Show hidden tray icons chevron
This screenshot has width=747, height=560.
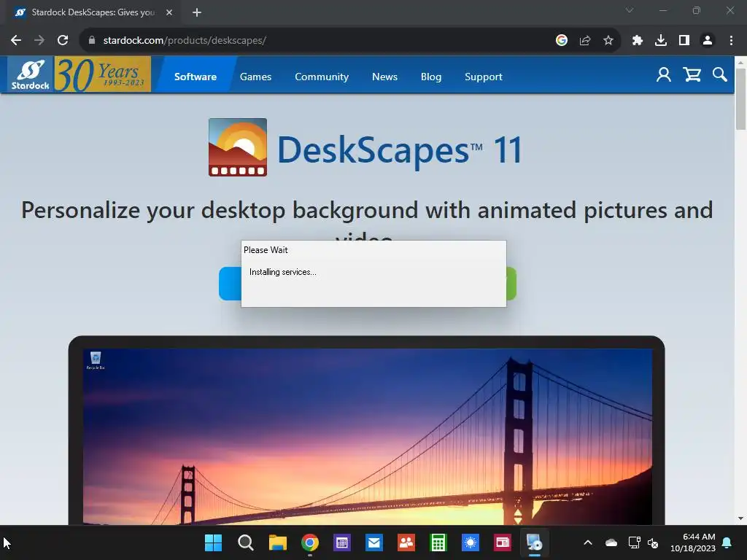tap(588, 542)
